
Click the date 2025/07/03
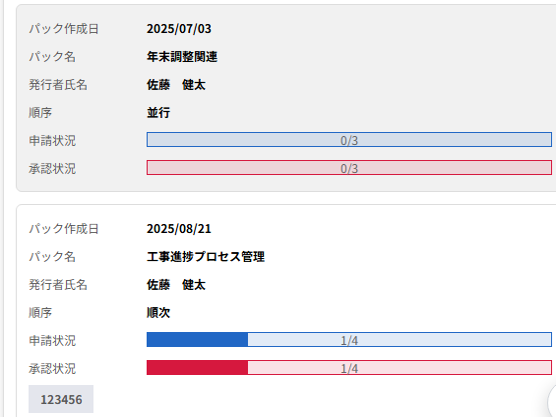[179, 29]
